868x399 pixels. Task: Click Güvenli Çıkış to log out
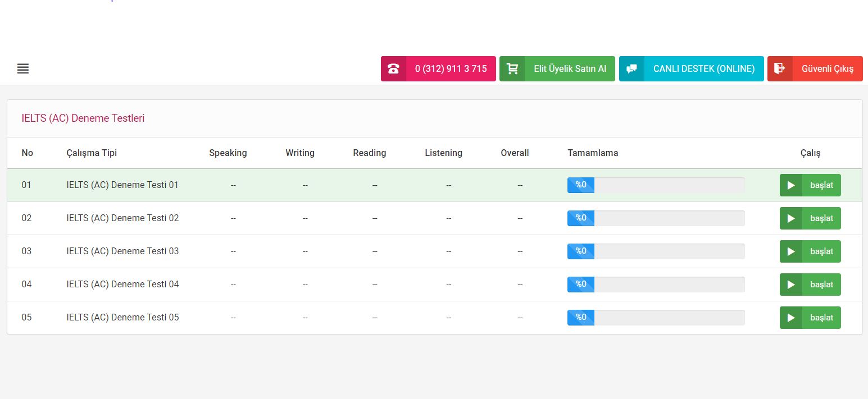click(815, 69)
